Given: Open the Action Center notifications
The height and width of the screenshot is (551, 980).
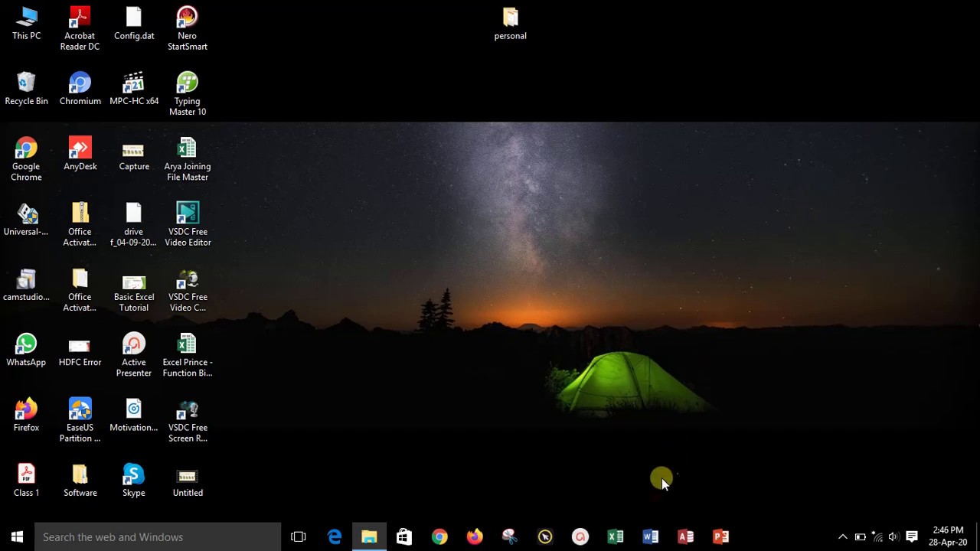Looking at the screenshot, I should pyautogui.click(x=911, y=536).
